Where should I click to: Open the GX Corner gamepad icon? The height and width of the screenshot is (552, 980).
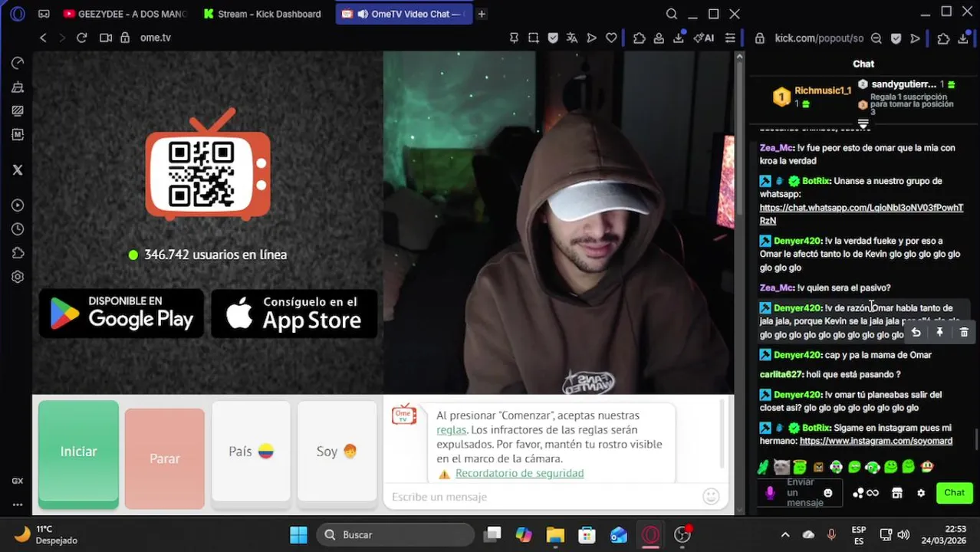[x=44, y=14]
